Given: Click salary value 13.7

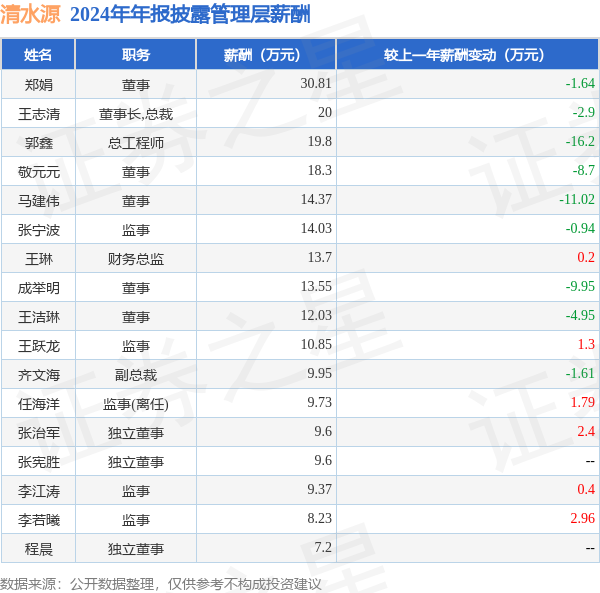Looking at the screenshot, I should tap(320, 257).
